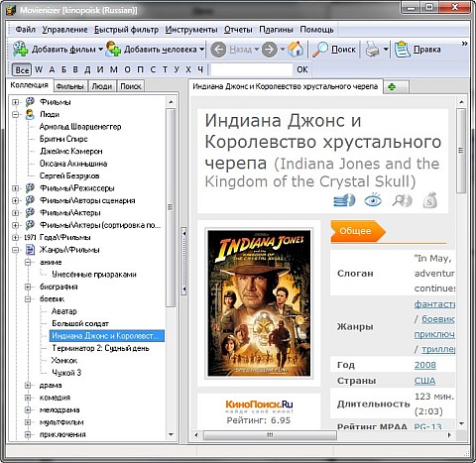The width and height of the screenshot is (476, 463).
Task: Click the Add person icon
Action: (x=113, y=49)
